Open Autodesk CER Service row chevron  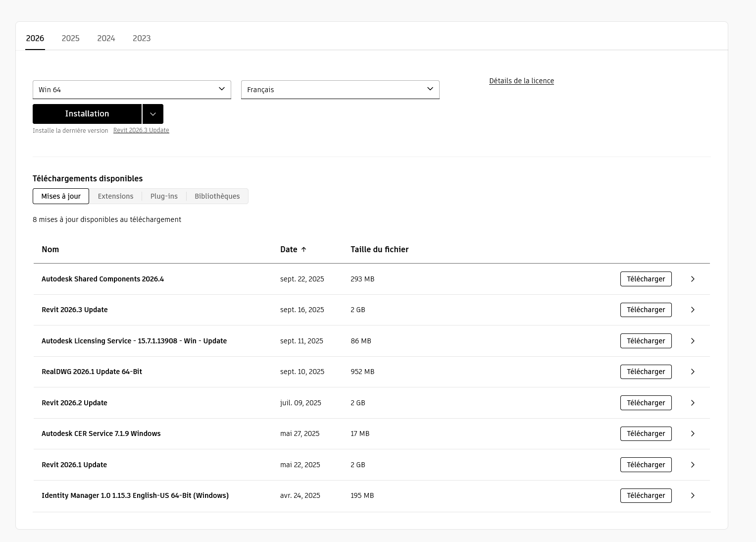point(693,434)
